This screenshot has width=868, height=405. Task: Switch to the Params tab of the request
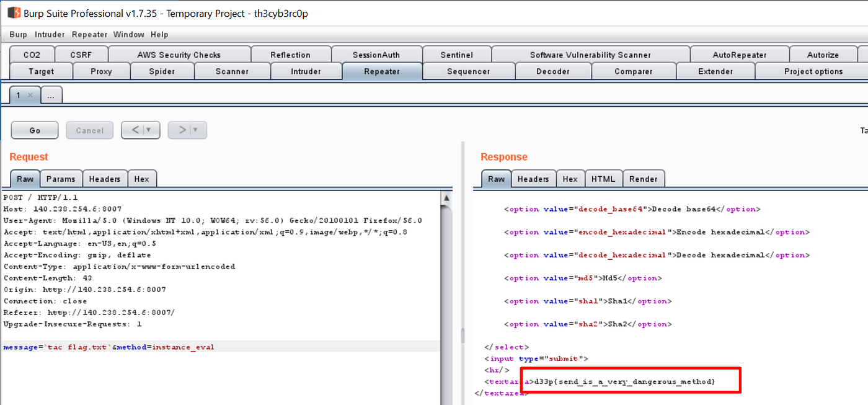61,178
